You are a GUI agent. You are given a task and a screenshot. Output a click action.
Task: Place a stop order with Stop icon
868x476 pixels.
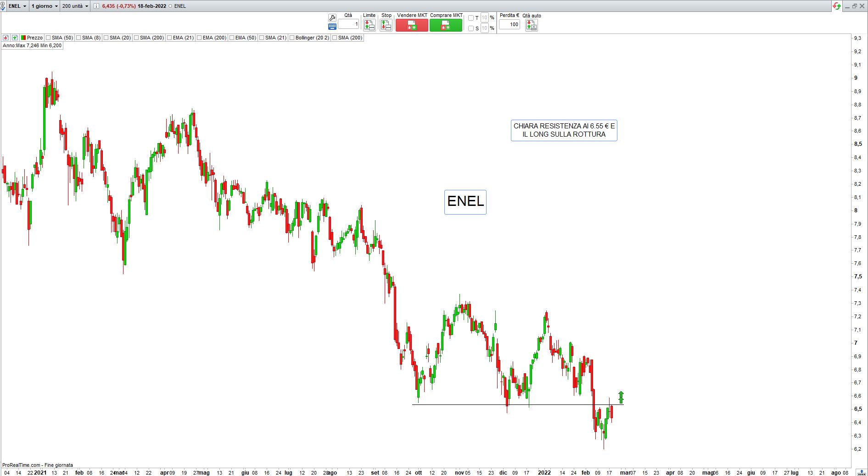tap(386, 25)
